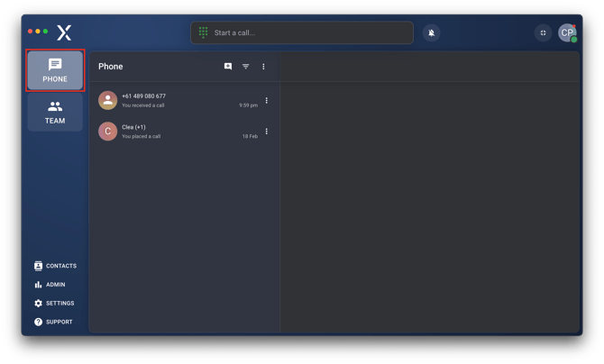Open the Support help page
This screenshot has width=604, height=364.
[x=53, y=322]
